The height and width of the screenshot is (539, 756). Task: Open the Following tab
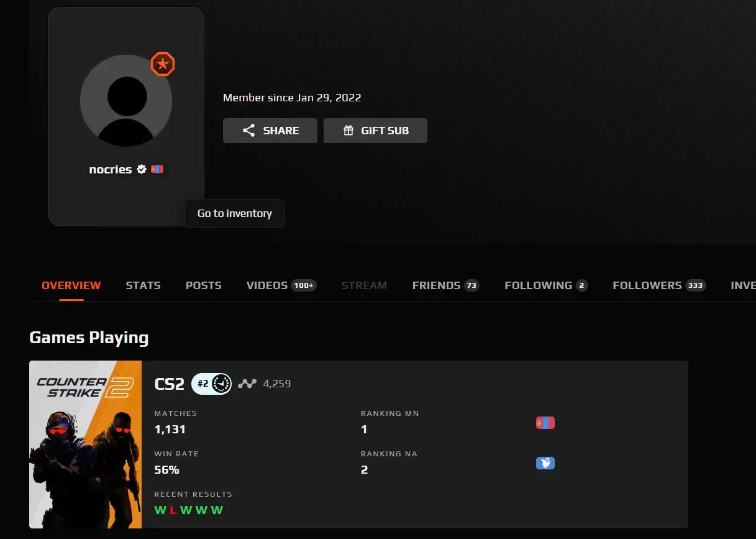click(545, 285)
